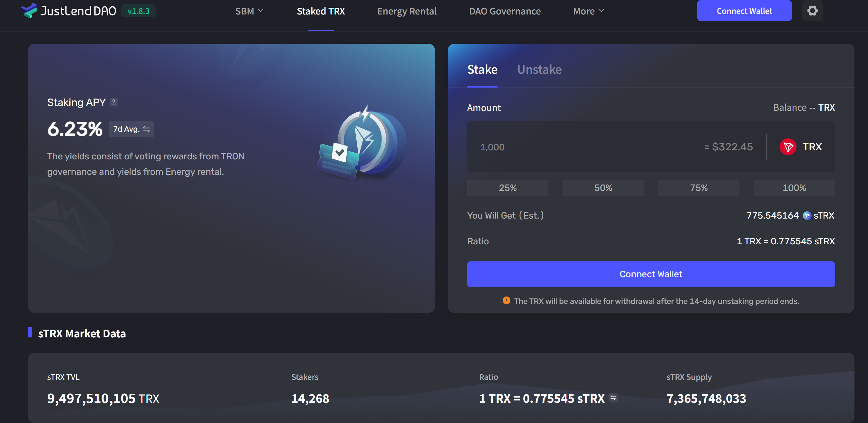Click the blue sTRX token icon
This screenshot has height=423, width=868.
pos(807,216)
